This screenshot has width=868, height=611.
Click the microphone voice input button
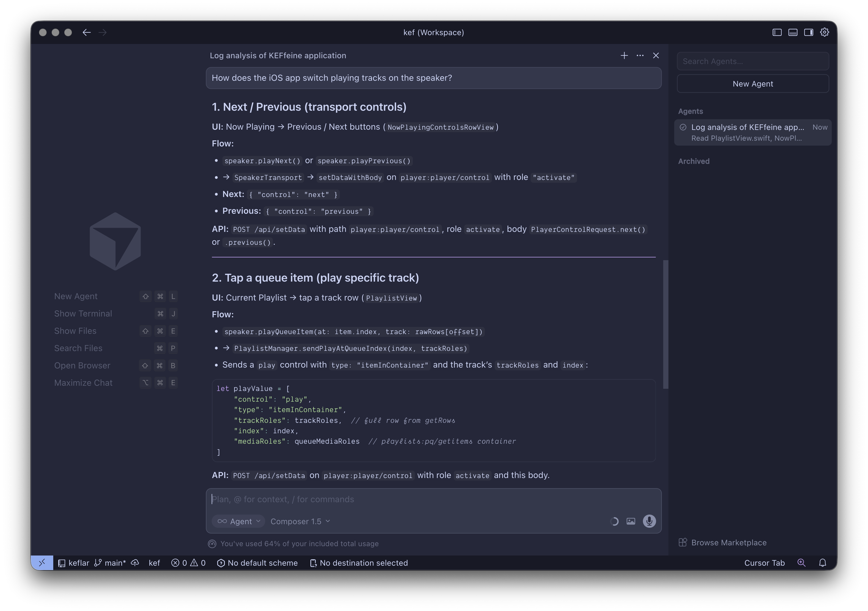(649, 521)
